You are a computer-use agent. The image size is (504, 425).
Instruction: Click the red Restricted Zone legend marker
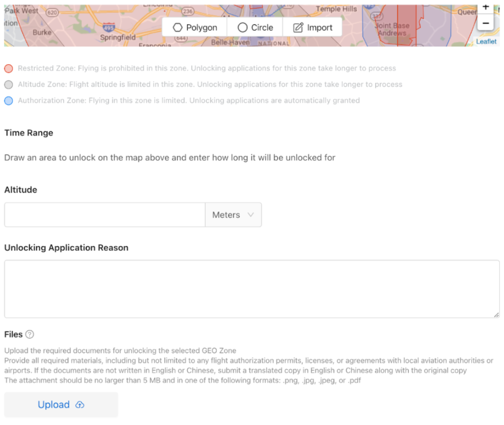tap(8, 68)
